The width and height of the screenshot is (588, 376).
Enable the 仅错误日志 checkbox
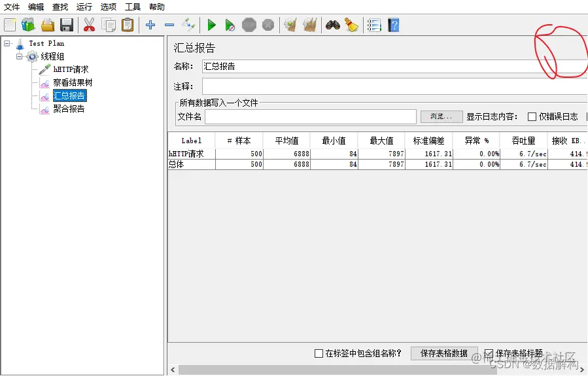tap(532, 117)
